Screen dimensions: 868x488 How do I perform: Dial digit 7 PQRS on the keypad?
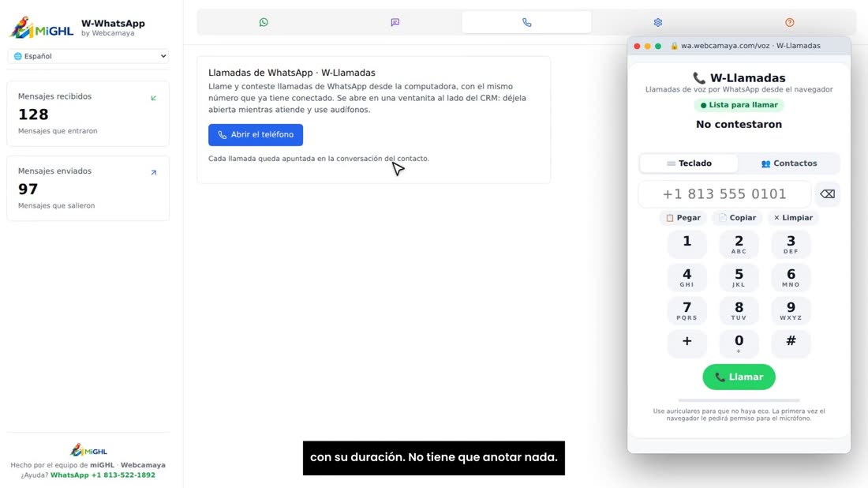[687, 311]
